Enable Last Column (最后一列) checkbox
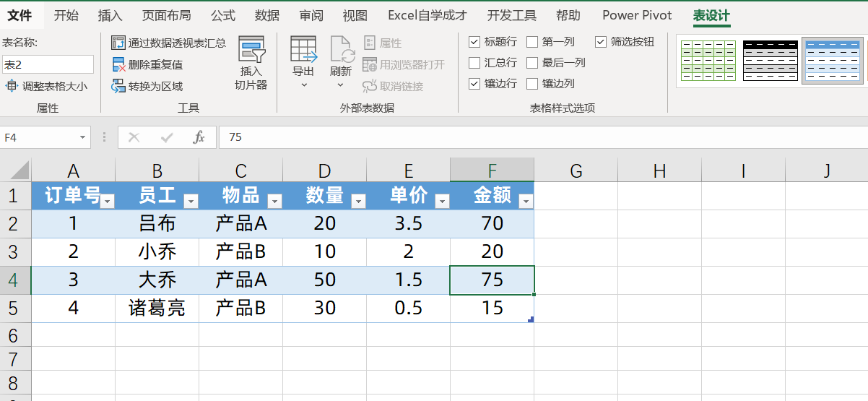The width and height of the screenshot is (868, 401). pyautogui.click(x=532, y=63)
